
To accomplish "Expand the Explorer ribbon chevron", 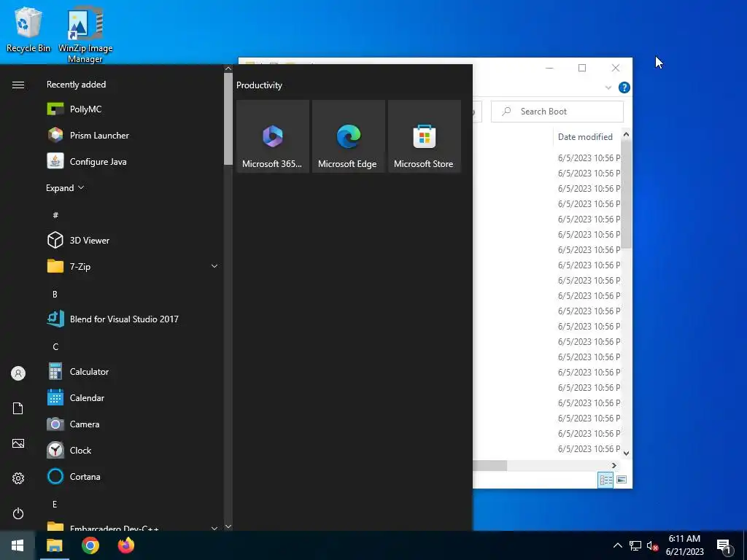I will (608, 87).
